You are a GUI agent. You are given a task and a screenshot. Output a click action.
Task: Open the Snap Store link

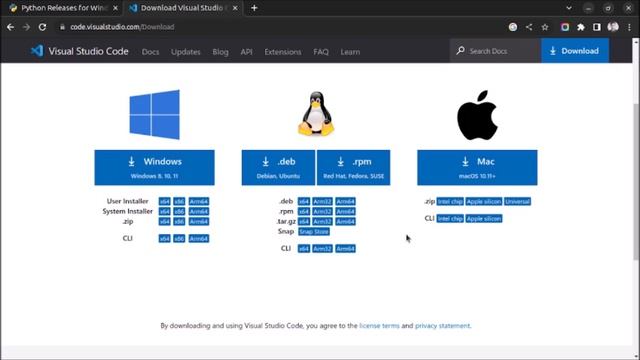pos(314,231)
